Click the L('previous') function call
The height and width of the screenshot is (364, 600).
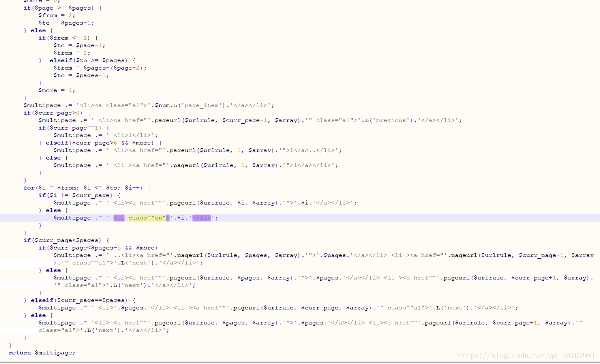pyautogui.click(x=389, y=120)
